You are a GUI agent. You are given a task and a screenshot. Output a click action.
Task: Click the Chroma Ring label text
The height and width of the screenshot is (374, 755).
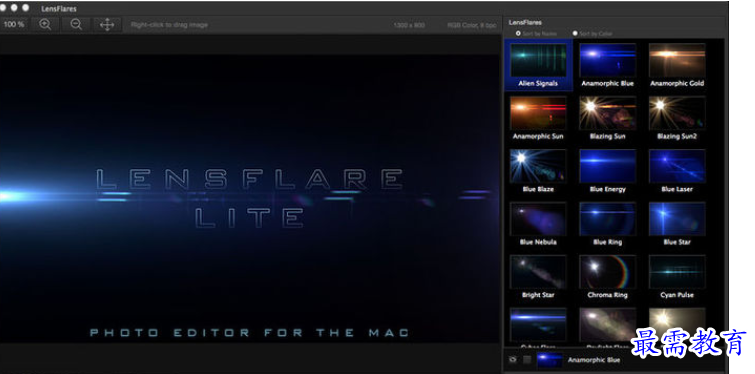coord(608,295)
